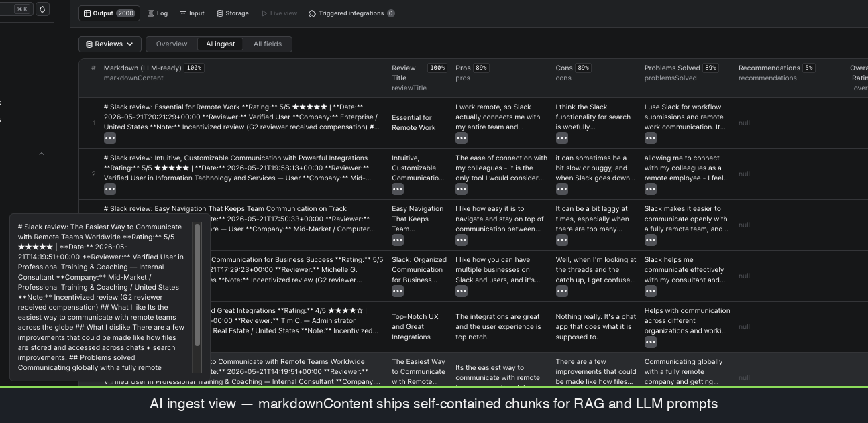Image resolution: width=868 pixels, height=423 pixels.
Task: Select the All fields view
Action: click(268, 44)
